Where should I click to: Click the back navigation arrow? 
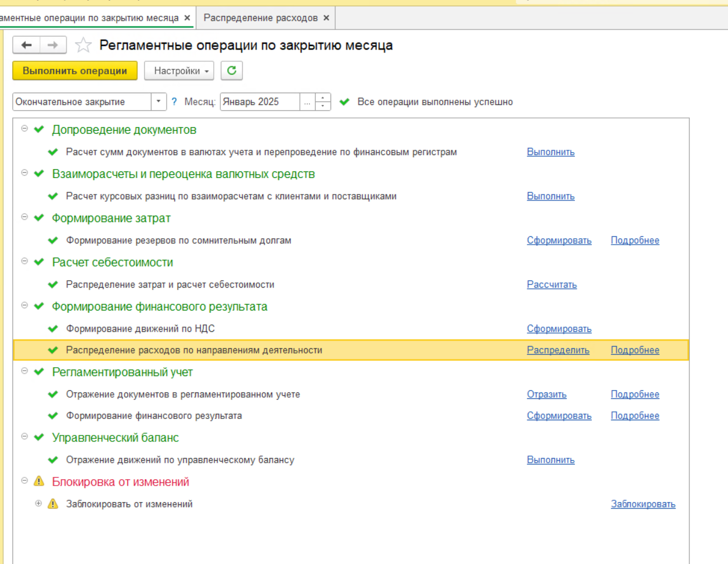[27, 45]
